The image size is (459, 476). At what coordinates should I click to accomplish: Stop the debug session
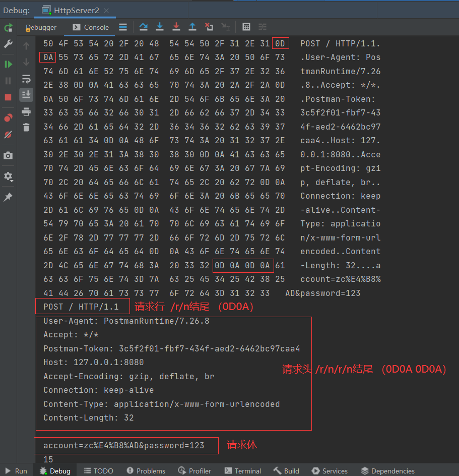coord(8,97)
